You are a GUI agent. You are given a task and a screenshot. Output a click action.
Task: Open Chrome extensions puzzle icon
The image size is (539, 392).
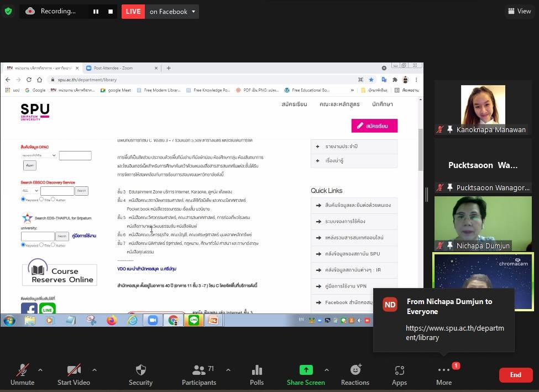(395, 80)
